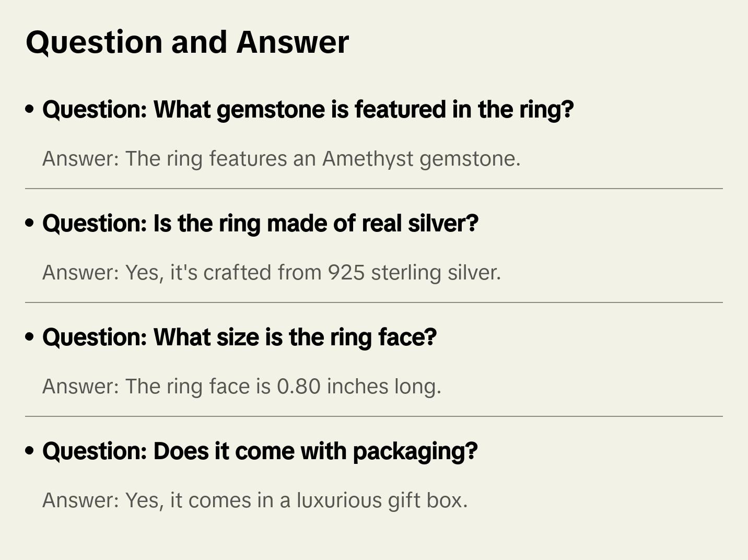Click the divider line below the silver answer

[373, 302]
